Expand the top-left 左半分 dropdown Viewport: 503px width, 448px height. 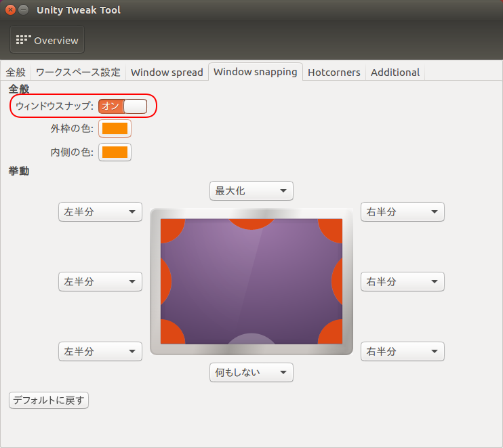coord(100,211)
